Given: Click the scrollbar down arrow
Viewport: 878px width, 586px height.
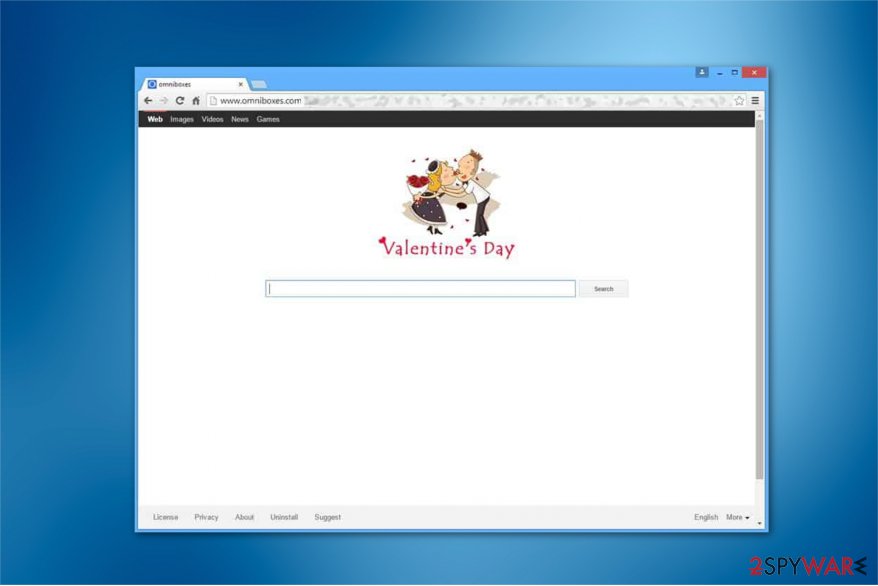Looking at the screenshot, I should (759, 523).
